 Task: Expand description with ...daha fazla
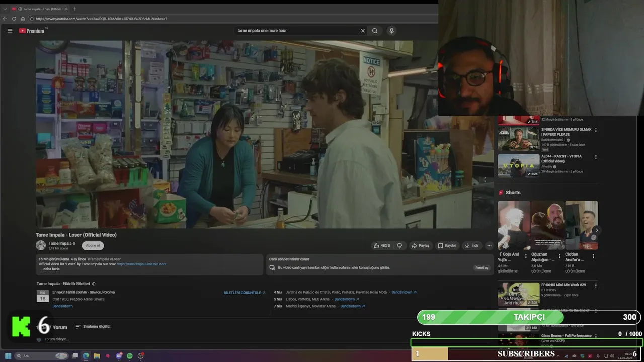click(x=50, y=269)
